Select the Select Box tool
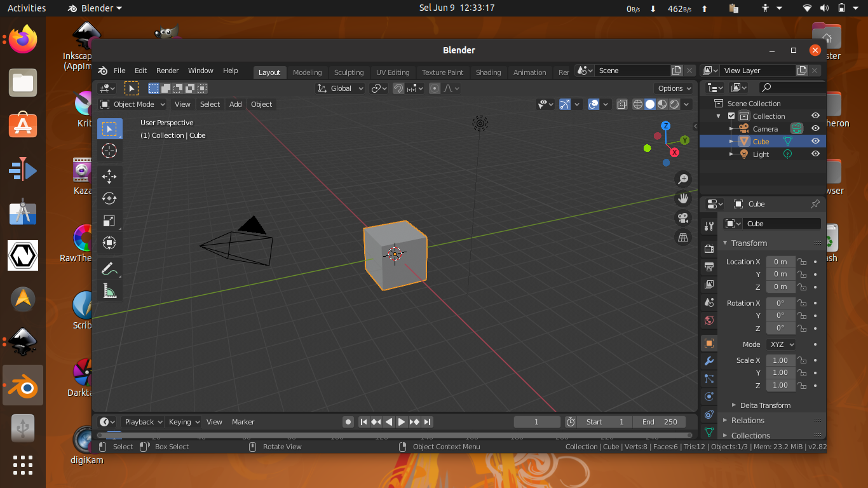This screenshot has height=488, width=868. [109, 129]
